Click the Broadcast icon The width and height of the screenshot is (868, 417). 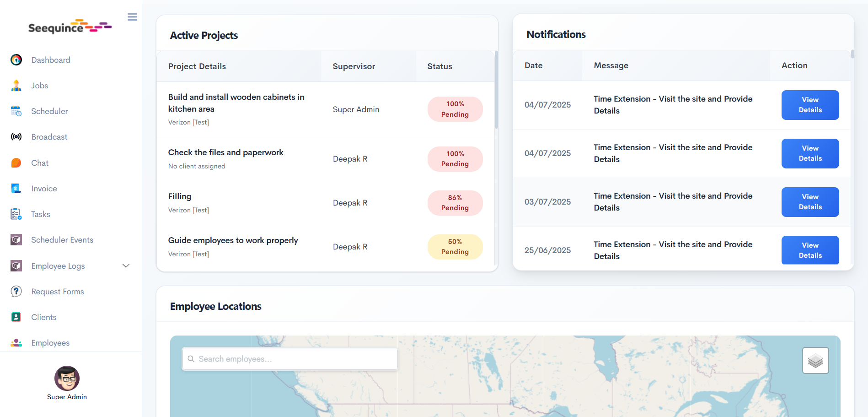tap(16, 136)
